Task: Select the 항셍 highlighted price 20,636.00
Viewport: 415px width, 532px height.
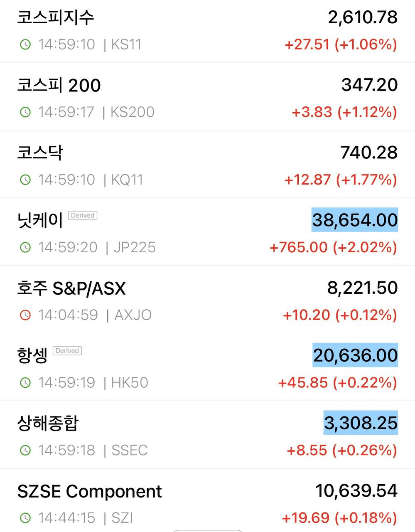Action: pyautogui.click(x=355, y=355)
